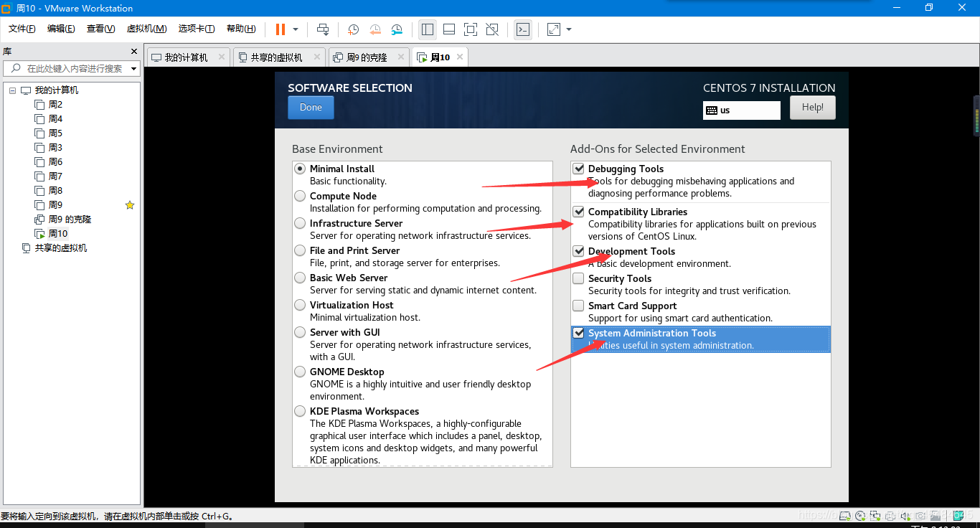980x528 pixels.
Task: Select 共享的虚拟机 in the library tree
Action: click(x=61, y=248)
